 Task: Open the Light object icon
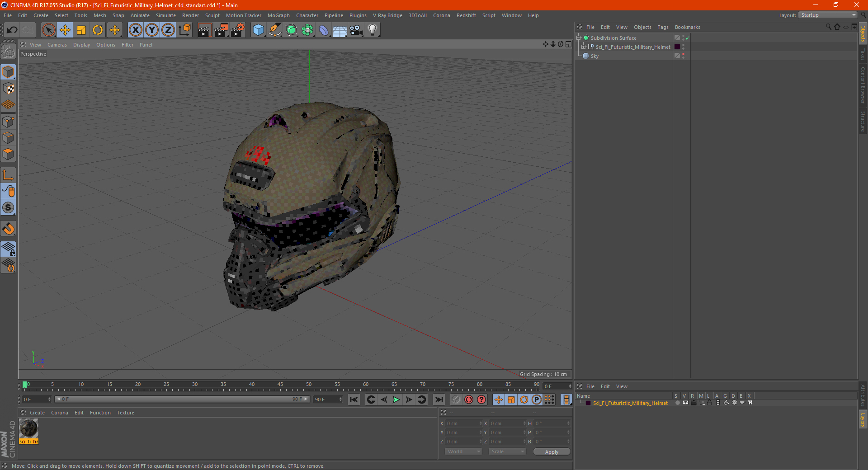372,30
